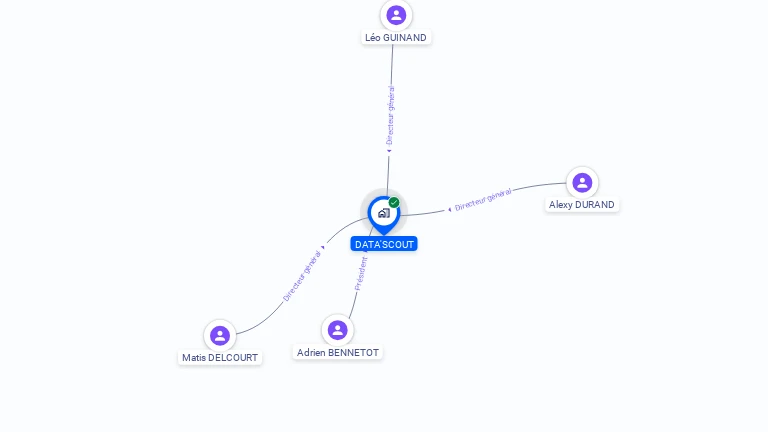
Task: Click arrow marker on Matis DELCOURT edge
Action: pyautogui.click(x=323, y=247)
